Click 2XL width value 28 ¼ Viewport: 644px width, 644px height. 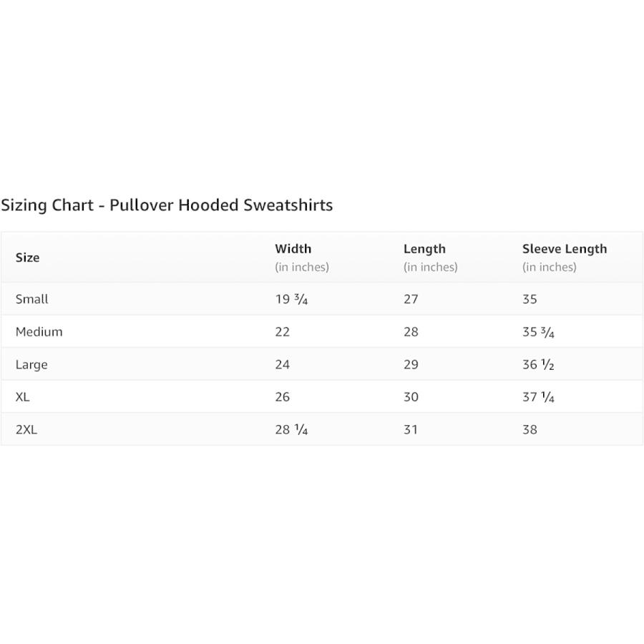click(x=291, y=429)
